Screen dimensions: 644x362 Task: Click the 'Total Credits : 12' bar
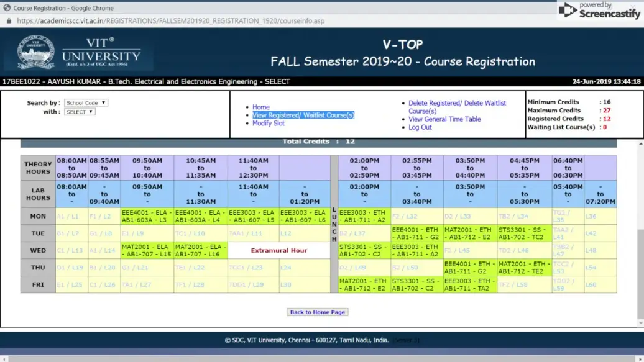[x=318, y=142]
